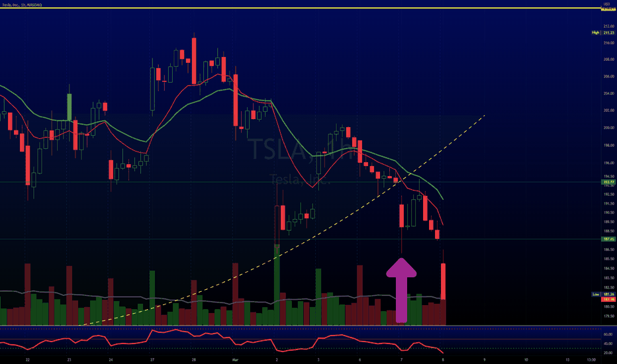Click the 212.00 price axis label
This screenshot has height=364, width=617.
click(x=609, y=26)
